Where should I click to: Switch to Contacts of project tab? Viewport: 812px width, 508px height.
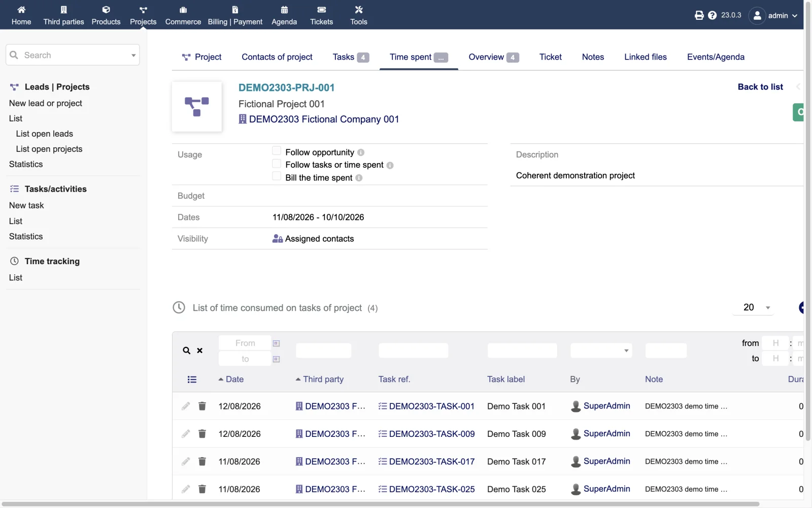[x=277, y=57]
